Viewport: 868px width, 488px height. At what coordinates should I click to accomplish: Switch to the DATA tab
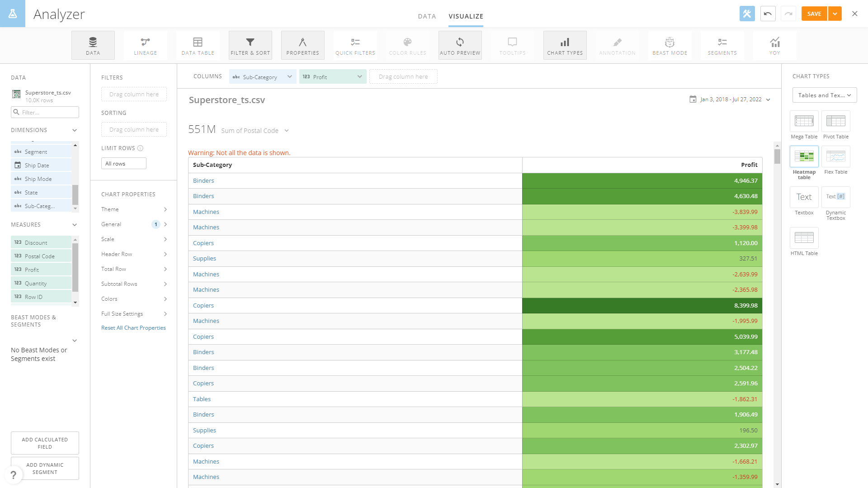[426, 16]
